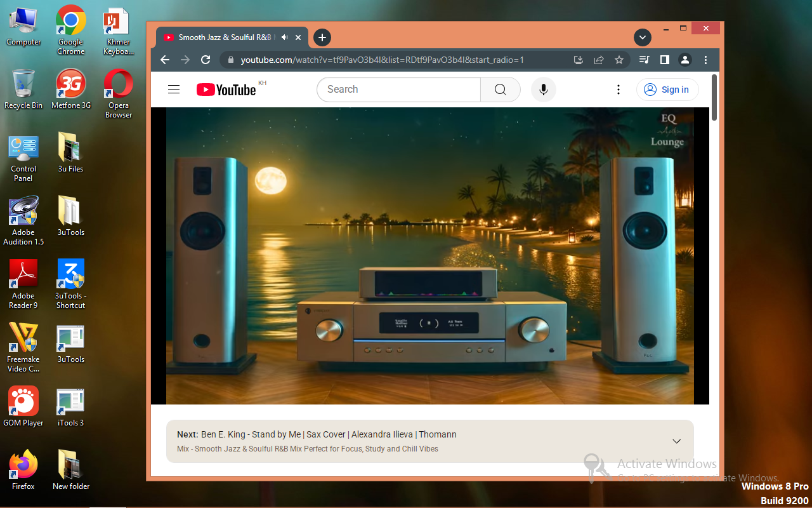
Task: Click the YouTube logo to go home
Action: click(226, 90)
